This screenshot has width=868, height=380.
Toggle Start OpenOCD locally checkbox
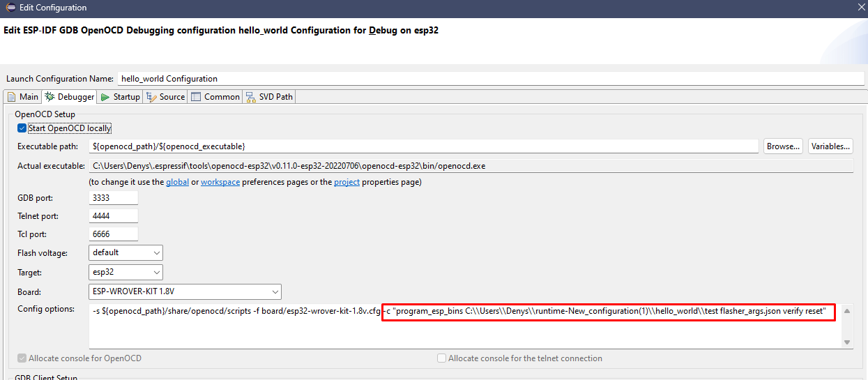(x=22, y=128)
